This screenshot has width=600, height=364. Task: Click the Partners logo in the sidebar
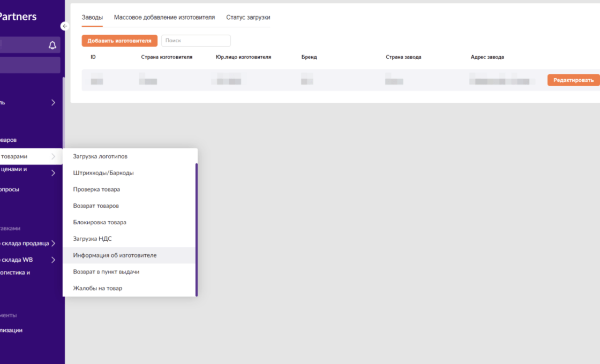[18, 17]
